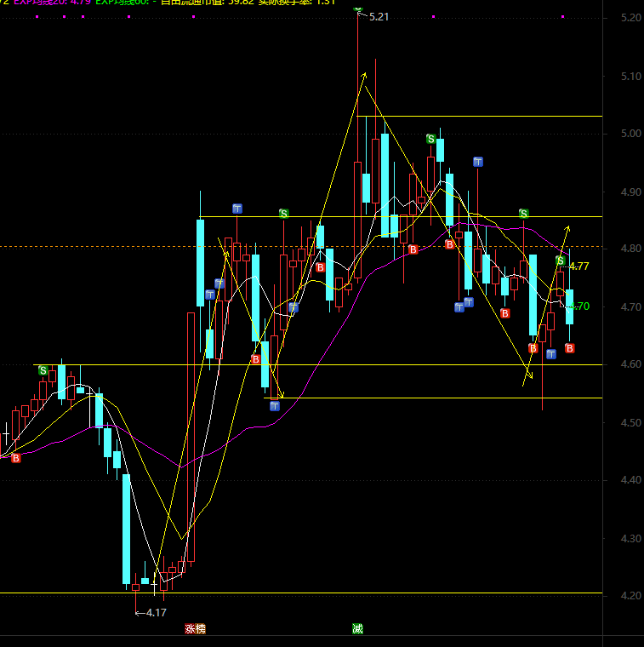The width and height of the screenshot is (644, 647).
Task: Select the right T of the T pair near 4.70 on the right side
Action: click(469, 303)
